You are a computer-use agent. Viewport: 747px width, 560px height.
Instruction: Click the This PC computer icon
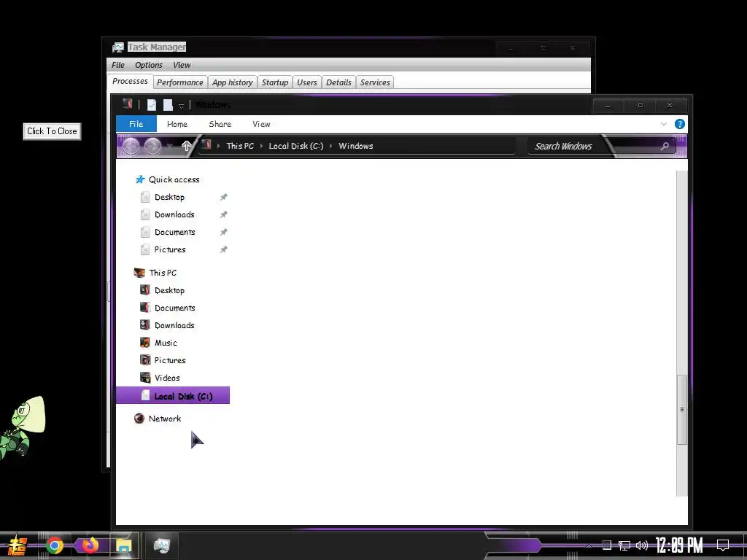pos(139,273)
